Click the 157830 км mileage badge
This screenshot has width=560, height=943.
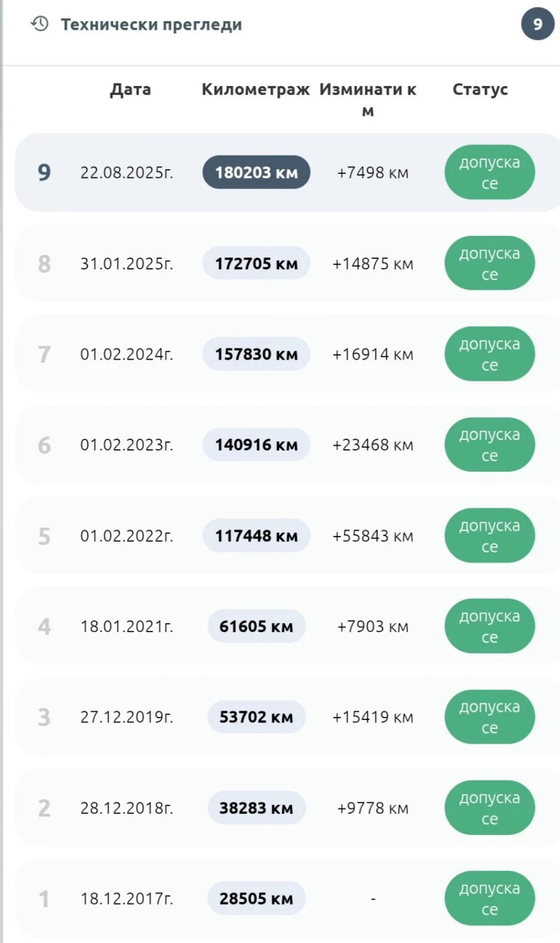[x=256, y=354]
